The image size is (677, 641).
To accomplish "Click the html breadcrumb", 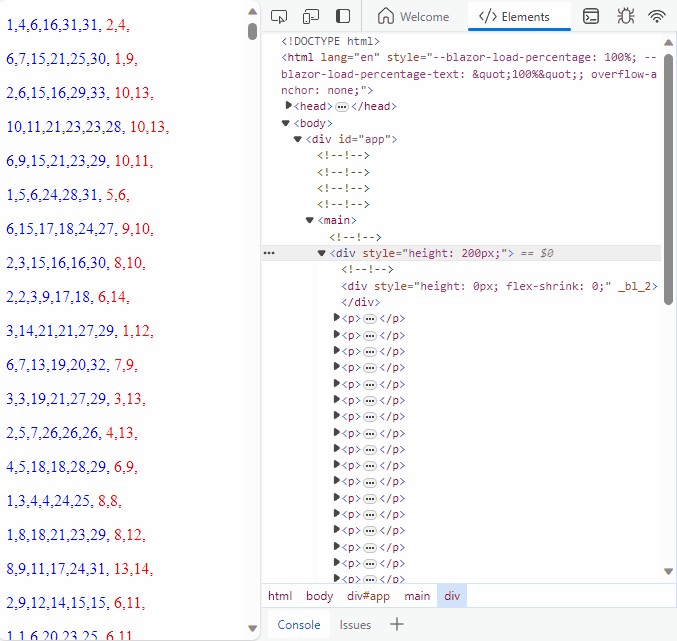I will [x=280, y=596].
